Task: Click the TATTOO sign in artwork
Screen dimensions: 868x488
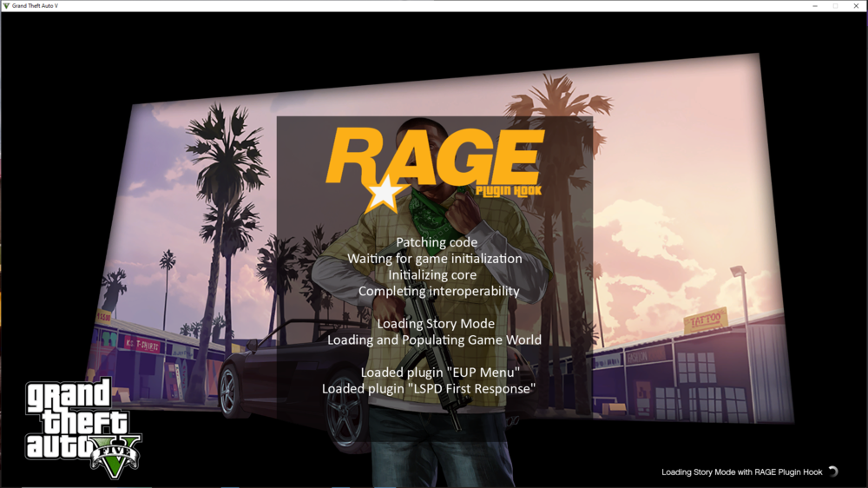Action: point(706,320)
